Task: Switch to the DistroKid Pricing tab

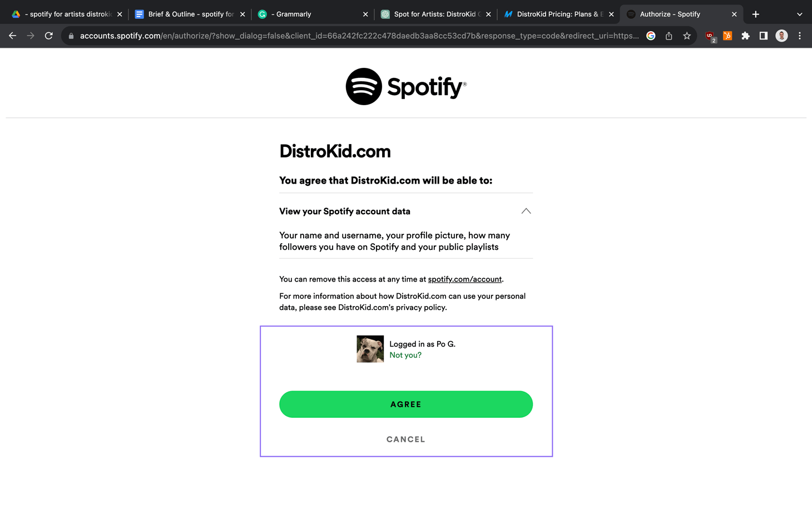Action: [556, 14]
